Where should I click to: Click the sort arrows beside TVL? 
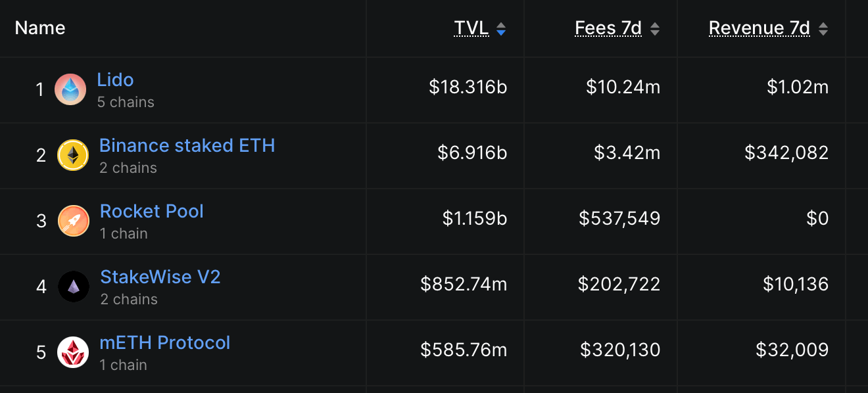tap(500, 28)
